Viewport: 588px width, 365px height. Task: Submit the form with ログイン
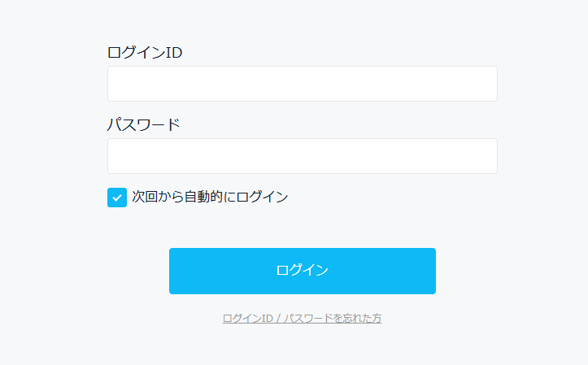point(302,271)
